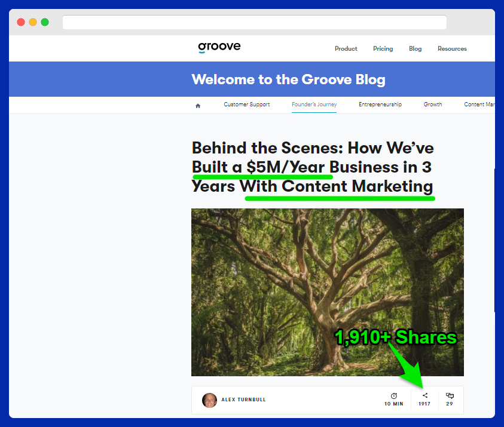
Task: Switch to the Customer Support category
Action: pos(246,105)
